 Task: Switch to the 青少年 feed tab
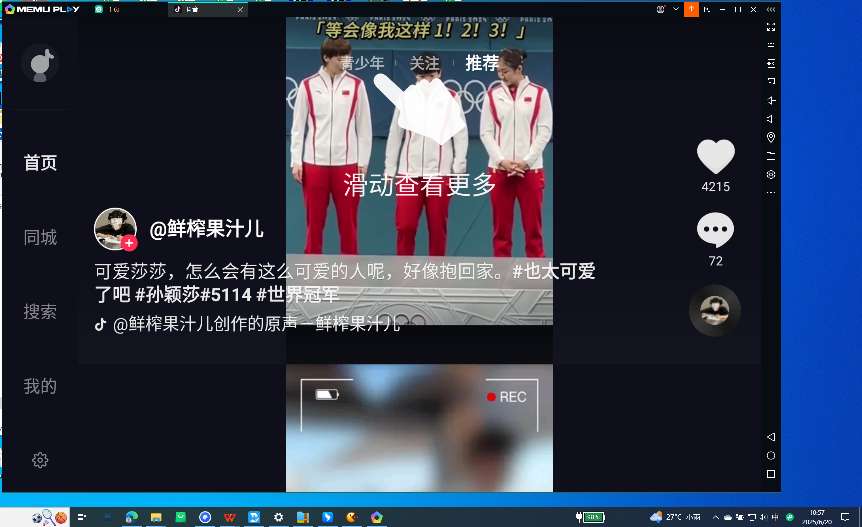(x=362, y=63)
